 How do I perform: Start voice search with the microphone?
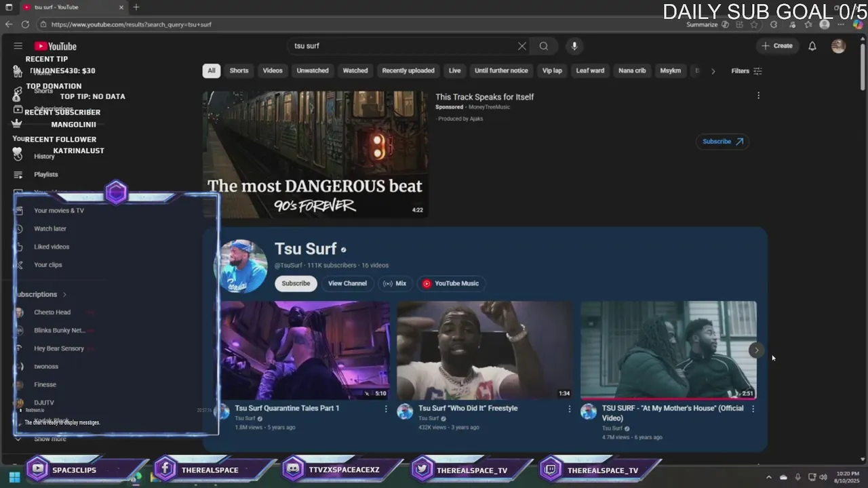pyautogui.click(x=574, y=46)
